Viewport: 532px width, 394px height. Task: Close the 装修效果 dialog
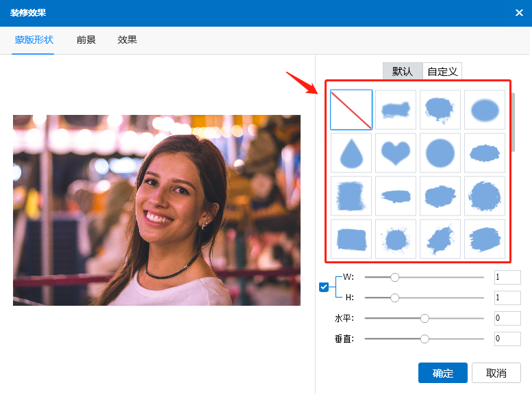(519, 13)
